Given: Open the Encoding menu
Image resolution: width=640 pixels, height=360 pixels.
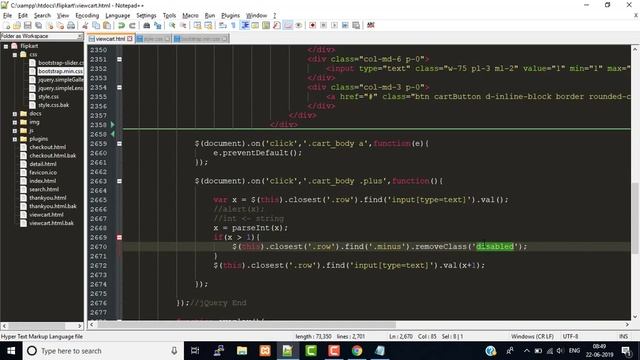Looking at the screenshot, I should click(87, 16).
